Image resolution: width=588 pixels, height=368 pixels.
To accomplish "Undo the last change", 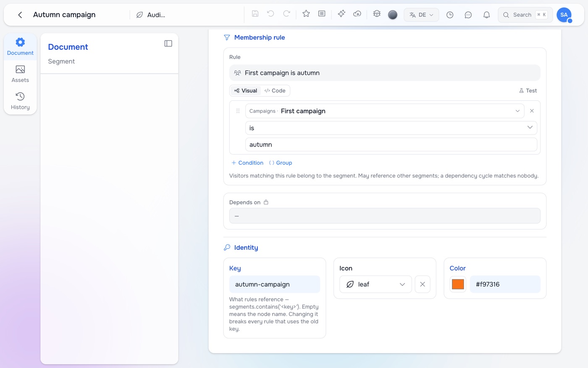I will (x=270, y=13).
